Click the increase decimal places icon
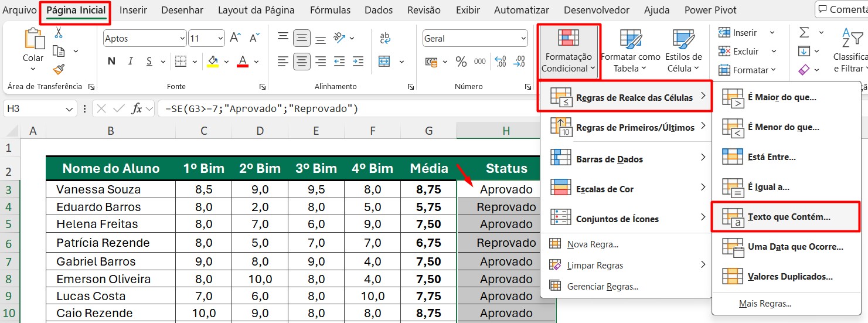This screenshot has height=323, width=868. [x=501, y=61]
